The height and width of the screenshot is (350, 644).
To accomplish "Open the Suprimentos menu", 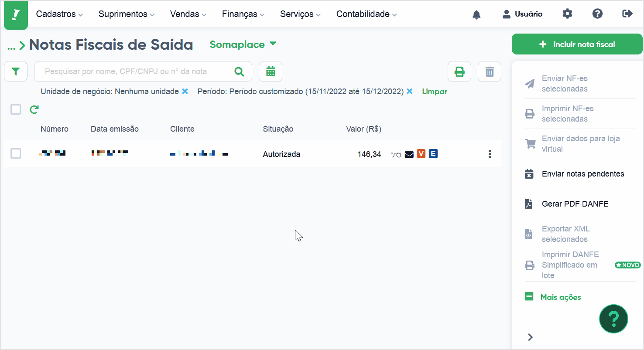I will click(x=127, y=14).
